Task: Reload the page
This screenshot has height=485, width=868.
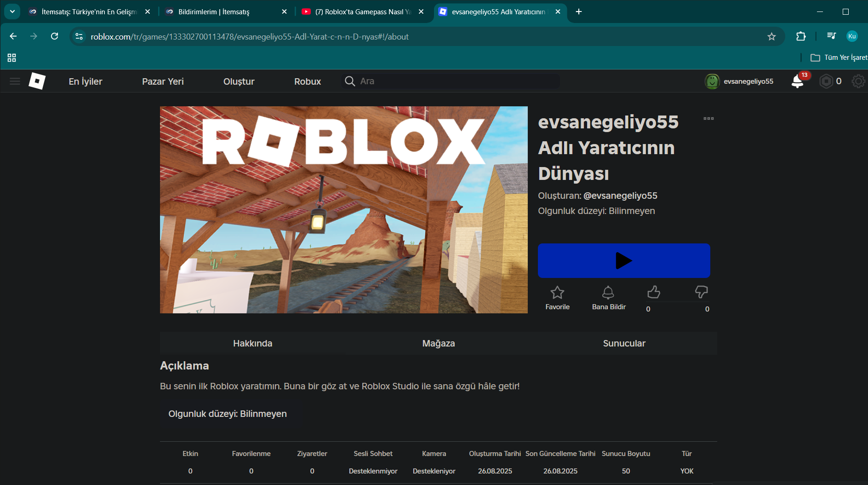Action: [x=54, y=36]
